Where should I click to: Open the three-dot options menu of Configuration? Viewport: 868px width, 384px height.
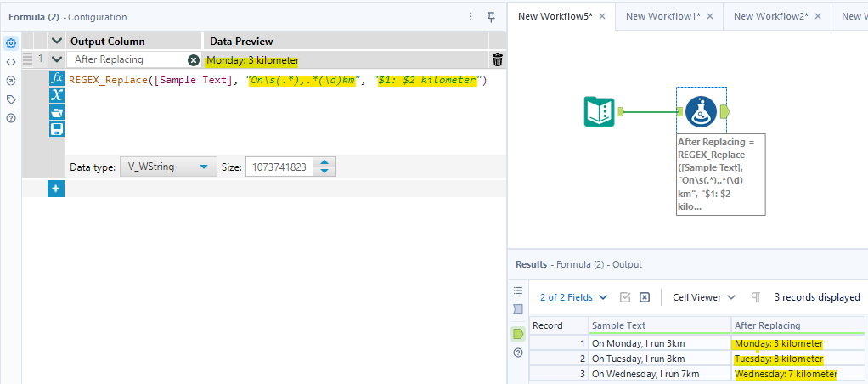[x=471, y=17]
